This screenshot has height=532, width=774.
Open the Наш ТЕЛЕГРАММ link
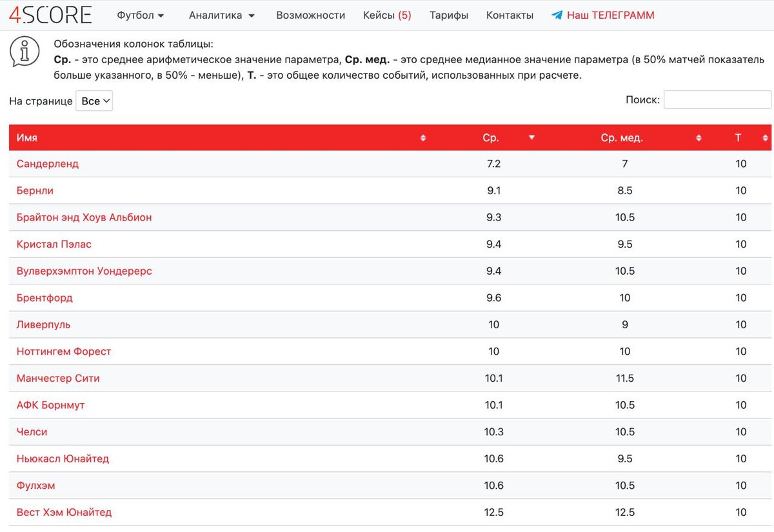[x=610, y=15]
